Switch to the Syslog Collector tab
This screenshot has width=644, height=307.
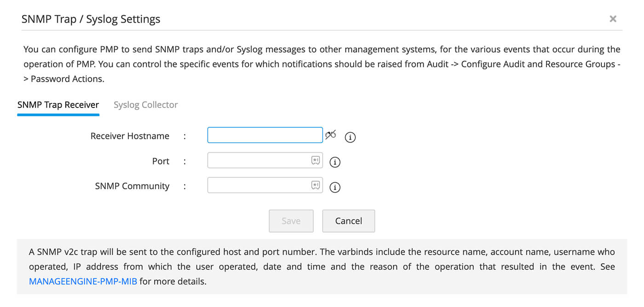[145, 105]
